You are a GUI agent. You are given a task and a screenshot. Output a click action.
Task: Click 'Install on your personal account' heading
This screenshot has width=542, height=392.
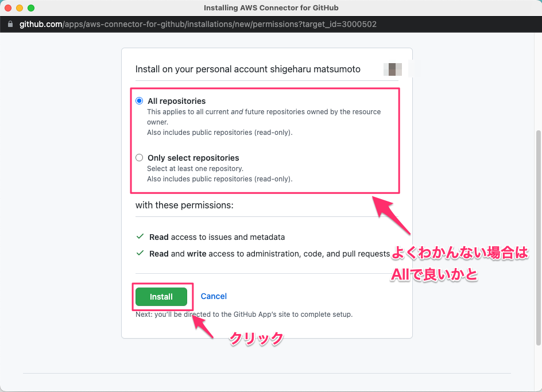pyautogui.click(x=248, y=69)
